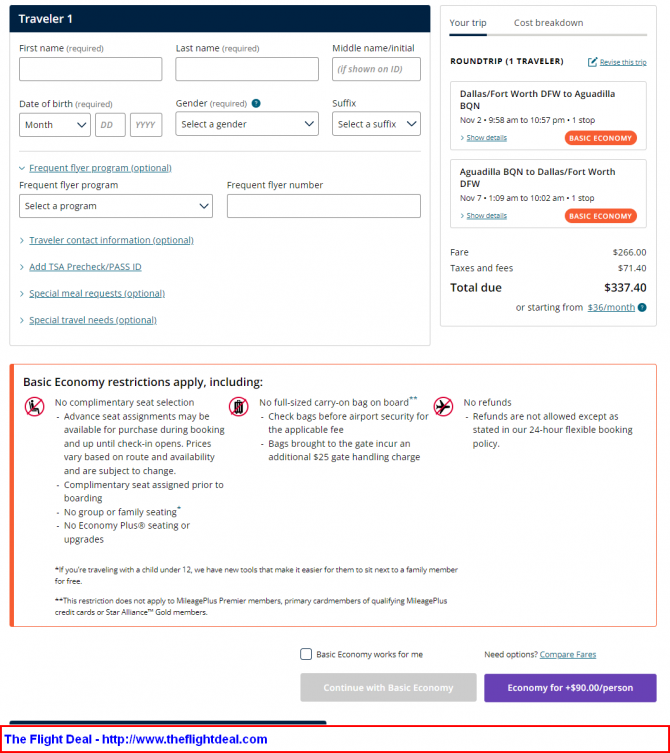Screen dimensions: 670x753
Task: Click the no seat selection icon
Action: click(35, 407)
